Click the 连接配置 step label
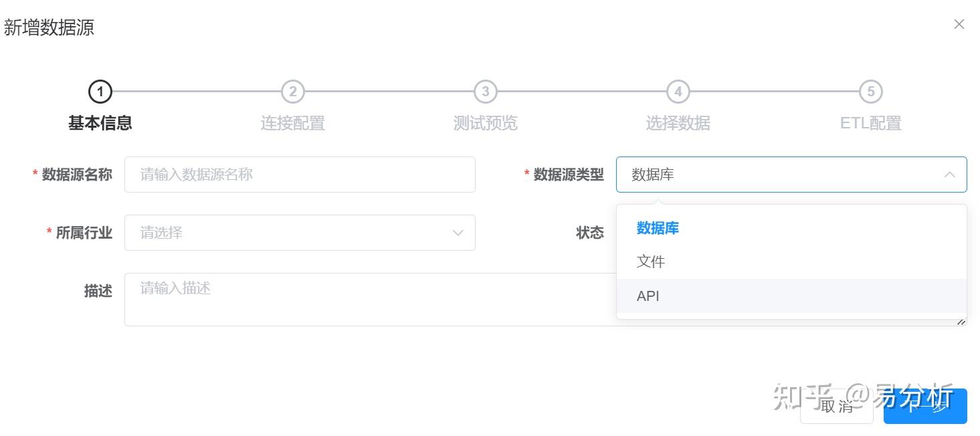 (x=292, y=123)
